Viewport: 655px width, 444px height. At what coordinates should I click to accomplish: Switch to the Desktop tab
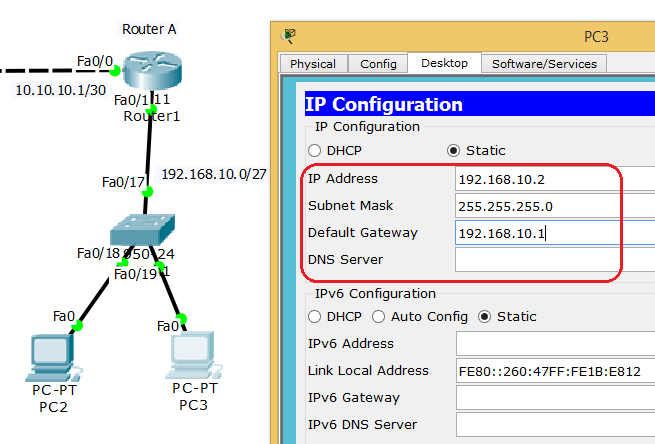point(444,63)
